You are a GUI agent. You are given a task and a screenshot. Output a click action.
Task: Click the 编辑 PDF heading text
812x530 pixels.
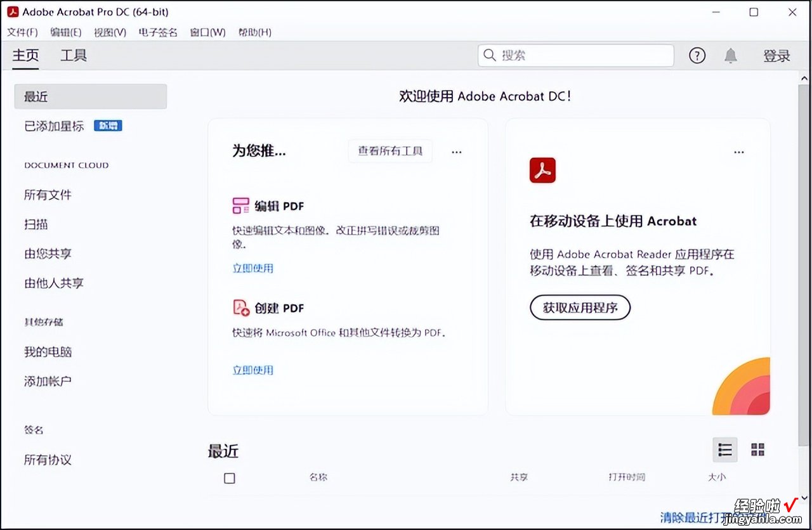click(280, 206)
